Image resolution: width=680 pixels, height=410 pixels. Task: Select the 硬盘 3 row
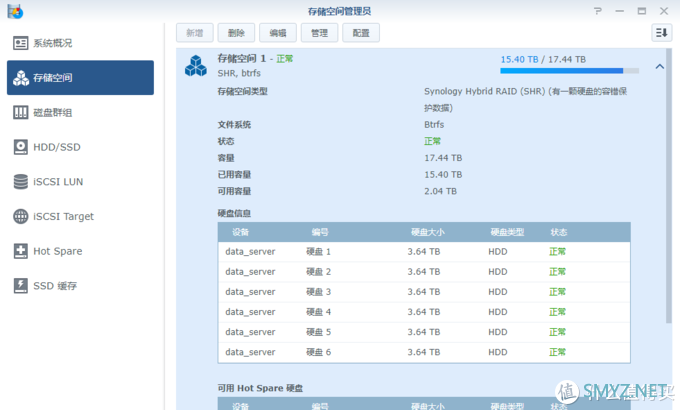(x=424, y=292)
